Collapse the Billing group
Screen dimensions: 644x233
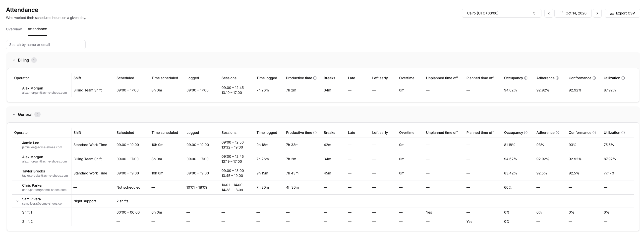tap(14, 60)
